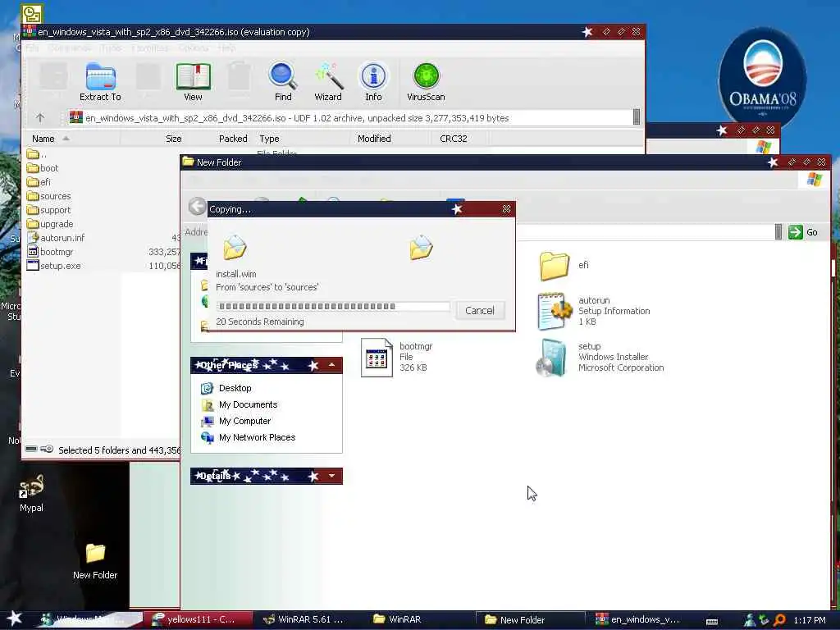Screen dimensions: 840x630
Task: Switch to yellows111 taskbar window
Action: pos(199,619)
